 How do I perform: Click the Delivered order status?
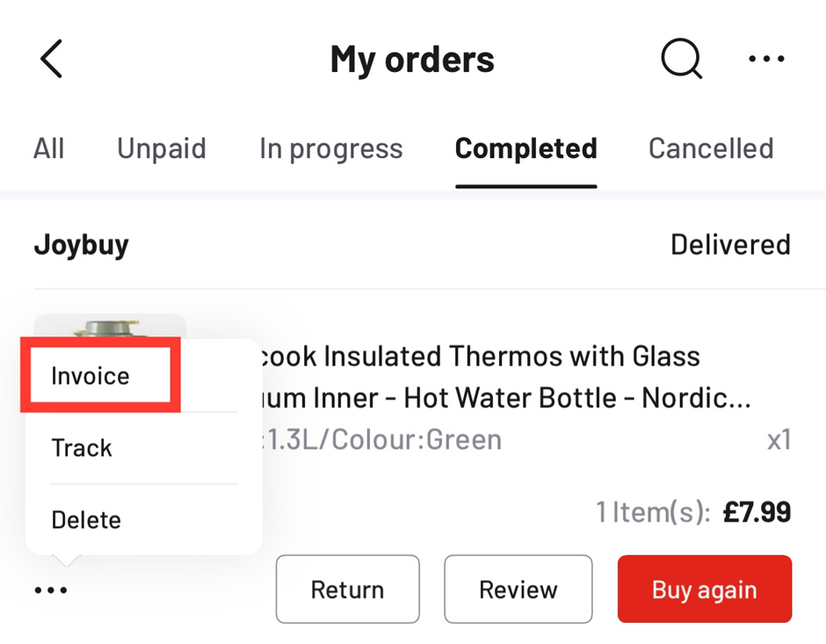pos(729,244)
